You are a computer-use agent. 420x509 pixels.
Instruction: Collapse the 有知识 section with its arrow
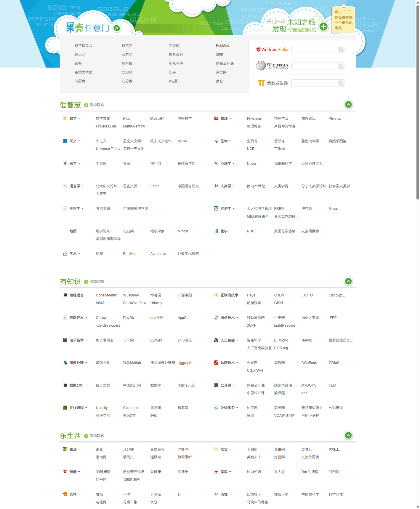[348, 281]
